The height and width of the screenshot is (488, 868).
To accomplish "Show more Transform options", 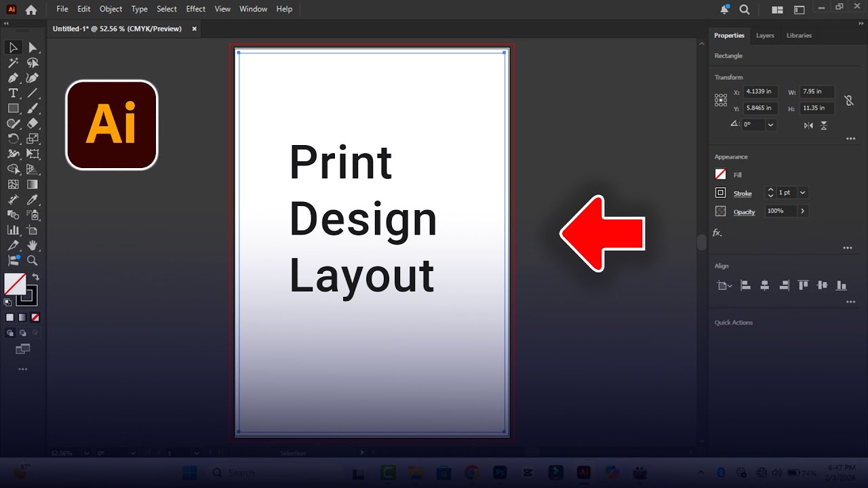I will (x=850, y=139).
